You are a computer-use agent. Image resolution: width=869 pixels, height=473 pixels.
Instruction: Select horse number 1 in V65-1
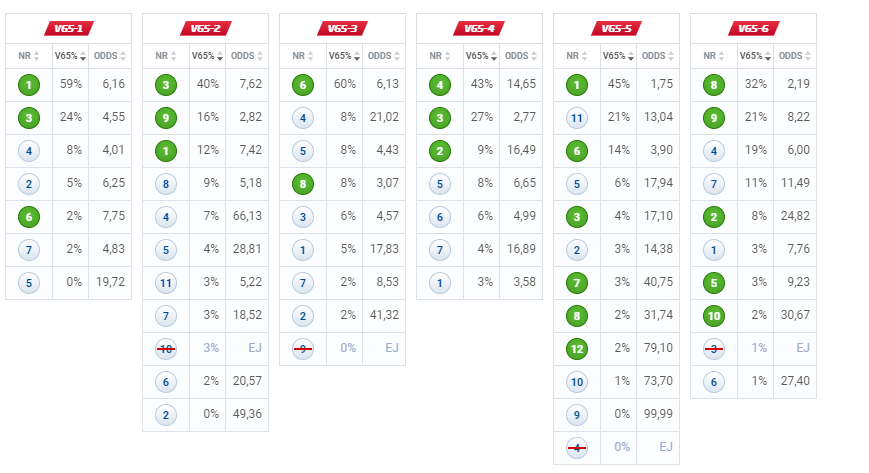29,85
